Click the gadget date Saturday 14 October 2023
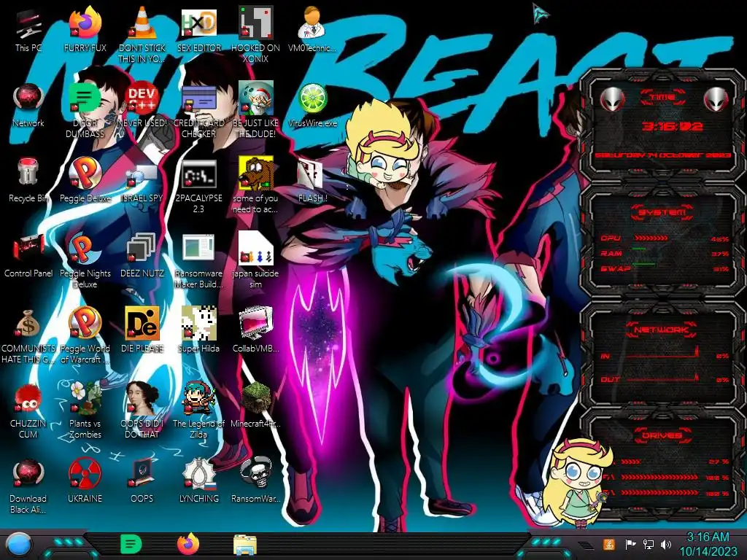Image resolution: width=747 pixels, height=560 pixels. [663, 155]
